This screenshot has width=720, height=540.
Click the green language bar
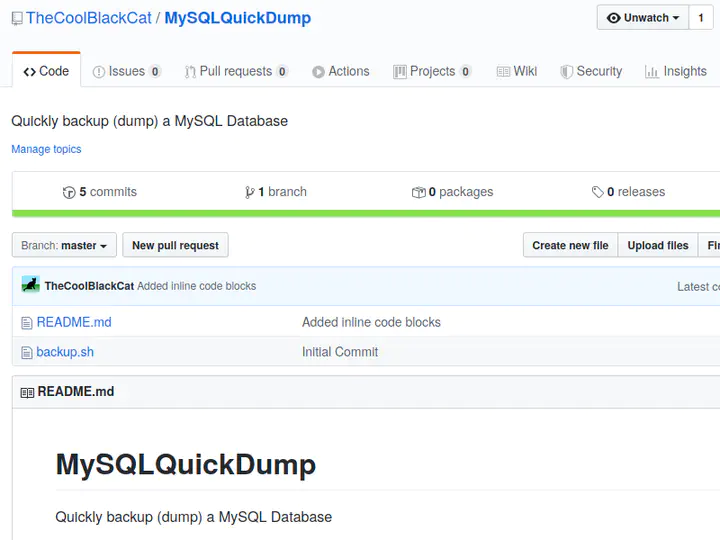(366, 214)
